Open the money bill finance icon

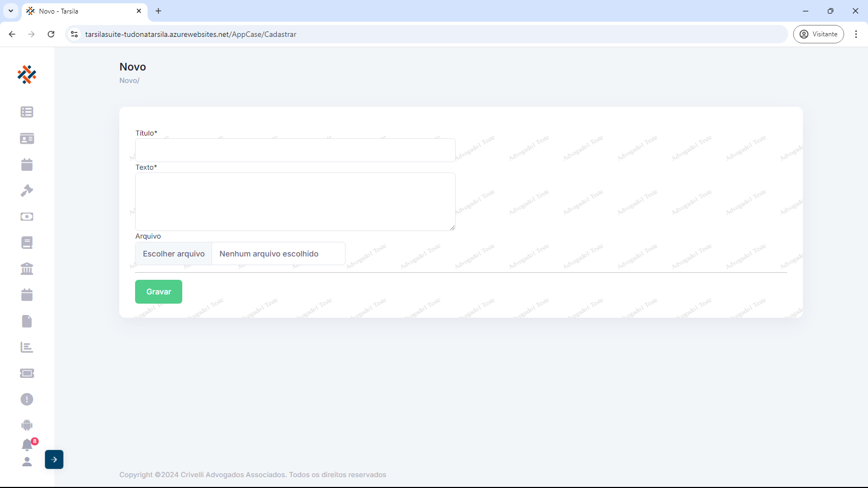point(27,217)
